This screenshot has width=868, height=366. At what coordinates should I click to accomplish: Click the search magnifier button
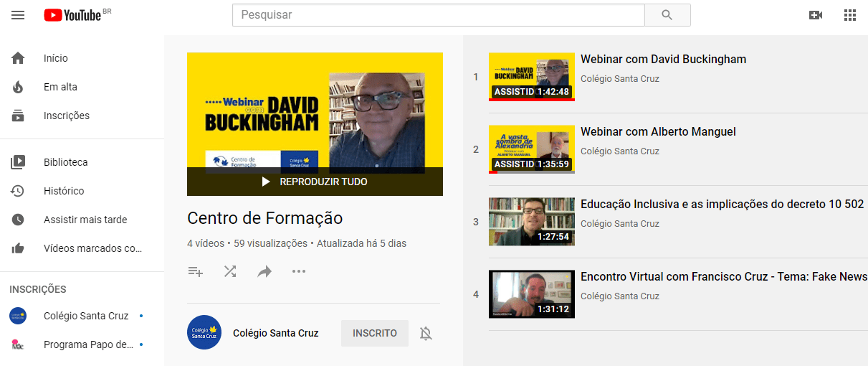click(667, 15)
